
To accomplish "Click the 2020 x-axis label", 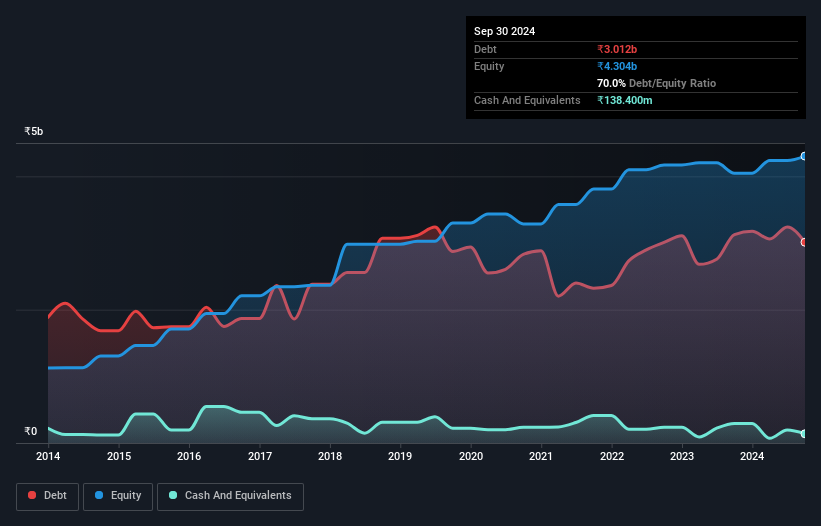I will (x=471, y=456).
